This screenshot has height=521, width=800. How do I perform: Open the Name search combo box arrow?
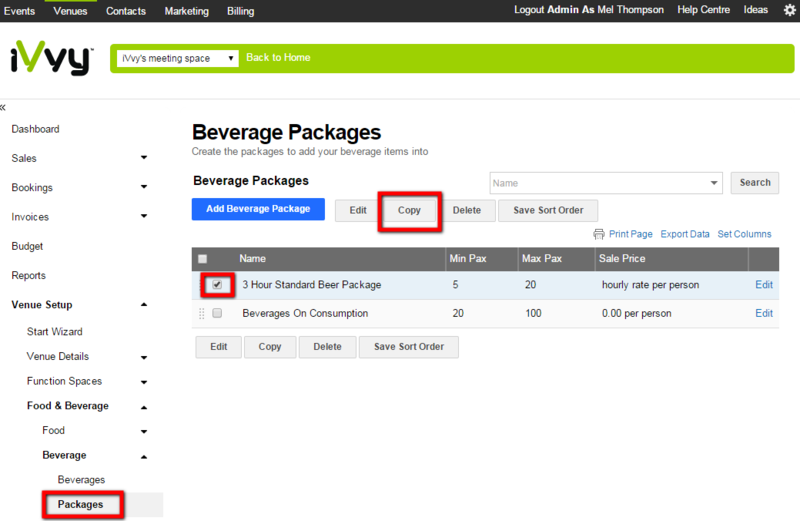[x=714, y=183]
